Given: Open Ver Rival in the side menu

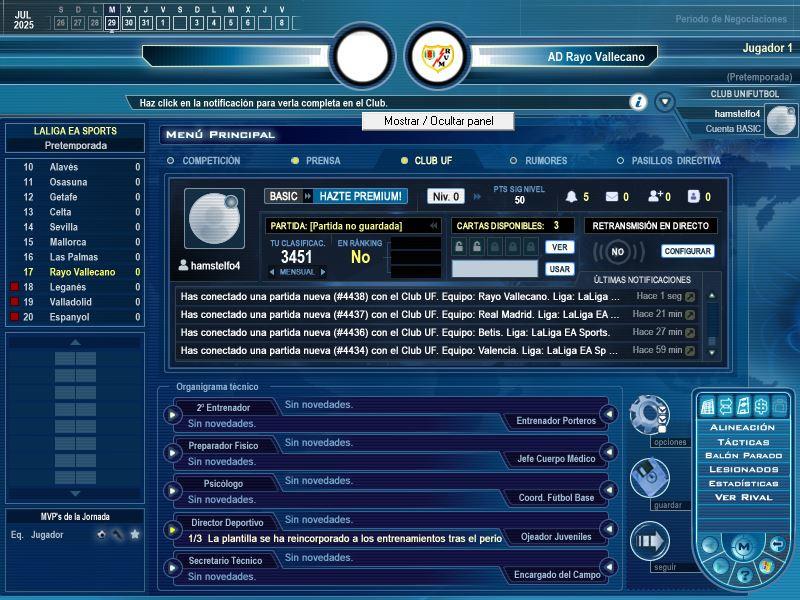Looking at the screenshot, I should point(743,497).
